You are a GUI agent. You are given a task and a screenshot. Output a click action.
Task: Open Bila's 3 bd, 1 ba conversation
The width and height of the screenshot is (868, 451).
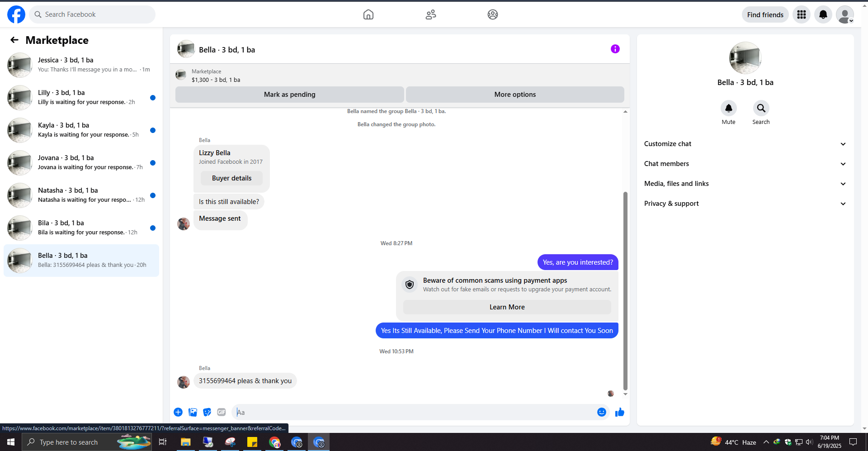pos(81,228)
